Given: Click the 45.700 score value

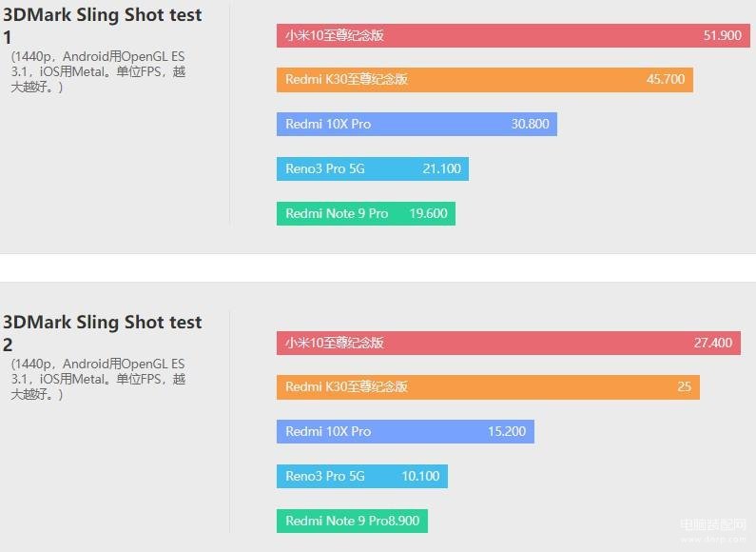Looking at the screenshot, I should [x=666, y=79].
